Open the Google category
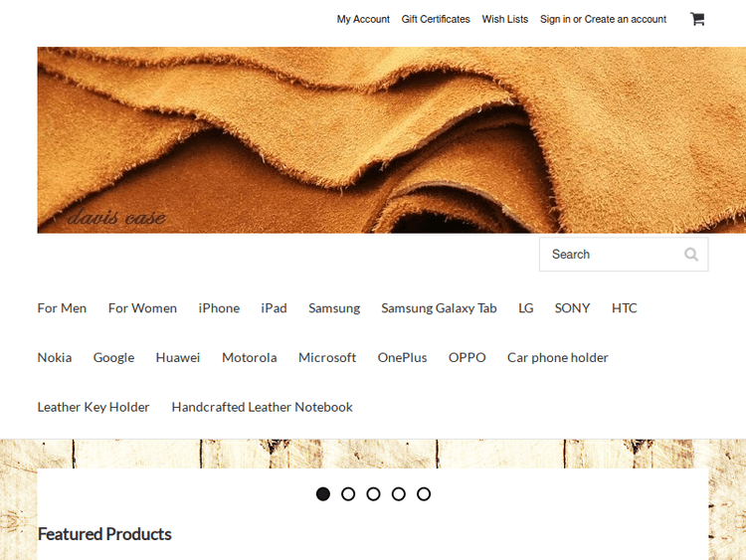The height and width of the screenshot is (560, 746). coord(113,358)
